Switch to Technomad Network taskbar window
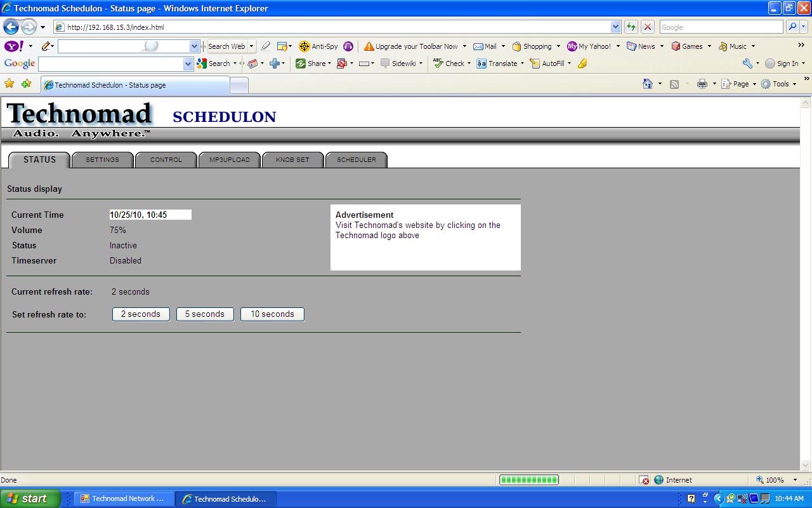812x508 pixels. 122,498
